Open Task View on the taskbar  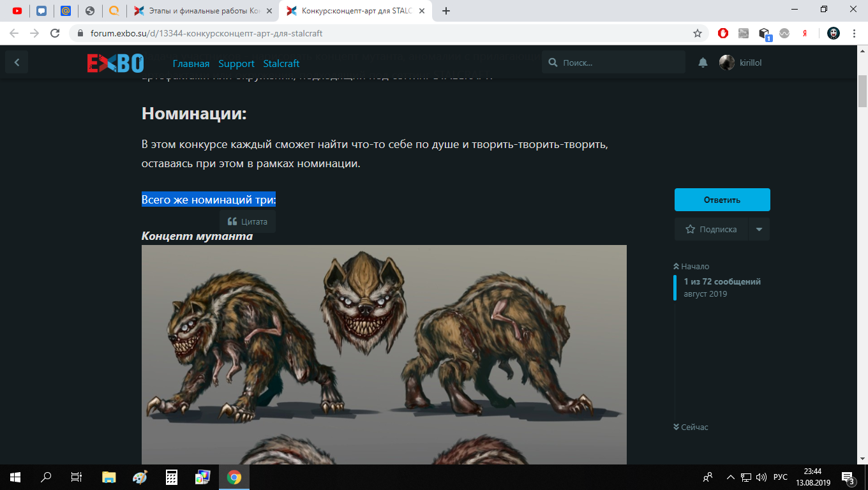point(77,477)
